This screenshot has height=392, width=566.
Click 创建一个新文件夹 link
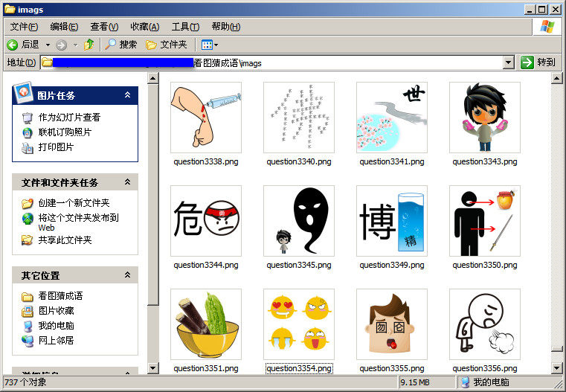tap(74, 203)
